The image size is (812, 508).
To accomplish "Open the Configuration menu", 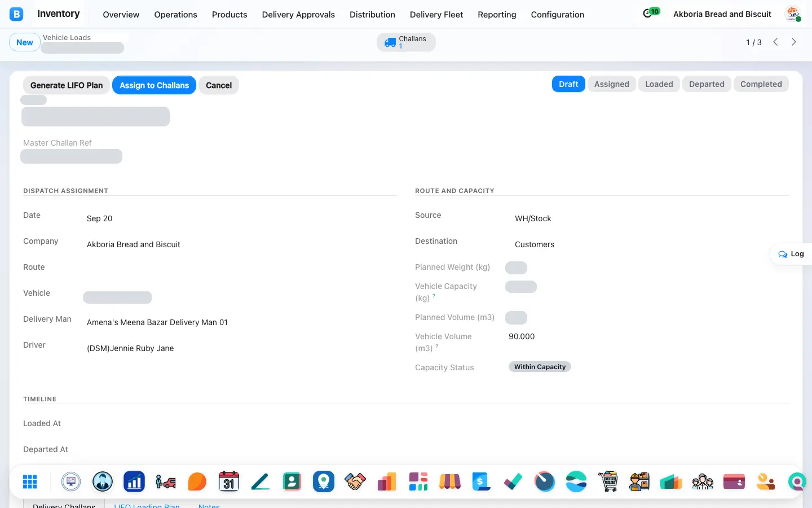I will (x=558, y=15).
